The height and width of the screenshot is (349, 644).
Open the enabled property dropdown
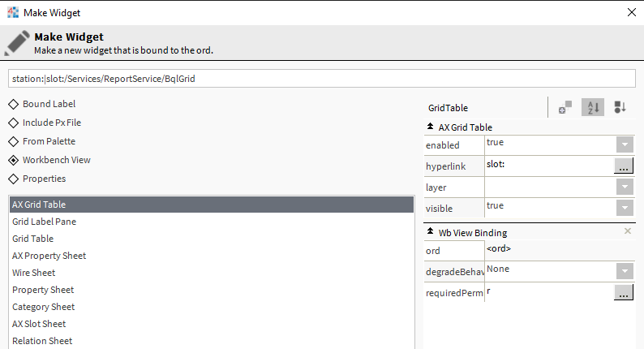coord(624,144)
